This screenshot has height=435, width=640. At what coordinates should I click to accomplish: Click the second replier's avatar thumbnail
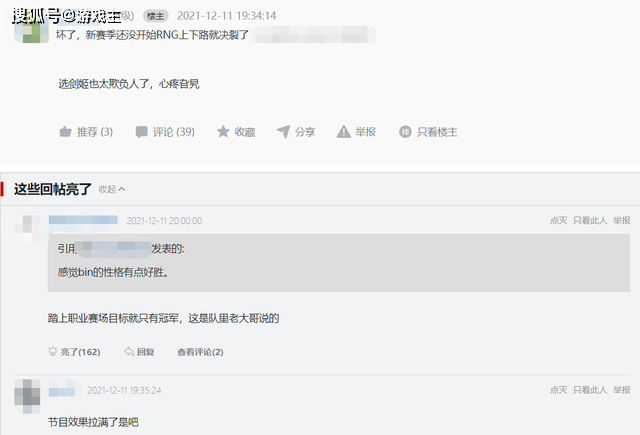[x=27, y=396]
